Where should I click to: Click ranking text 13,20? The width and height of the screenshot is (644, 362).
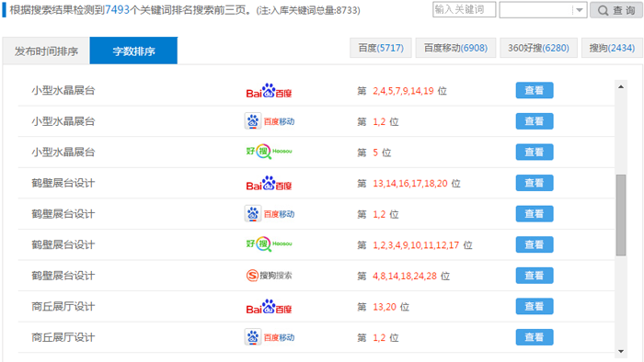[x=385, y=307]
